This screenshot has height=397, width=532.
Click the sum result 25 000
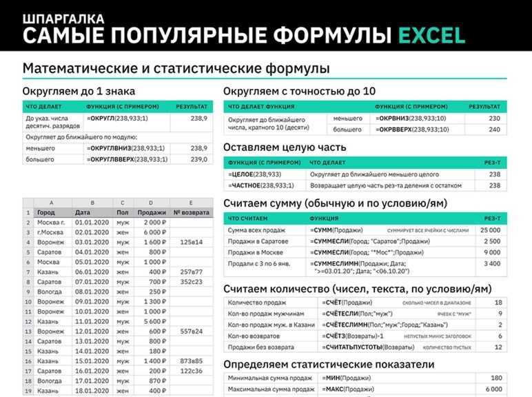point(490,230)
